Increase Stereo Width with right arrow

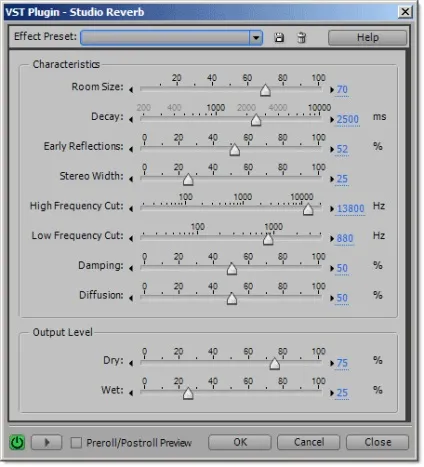tap(332, 179)
